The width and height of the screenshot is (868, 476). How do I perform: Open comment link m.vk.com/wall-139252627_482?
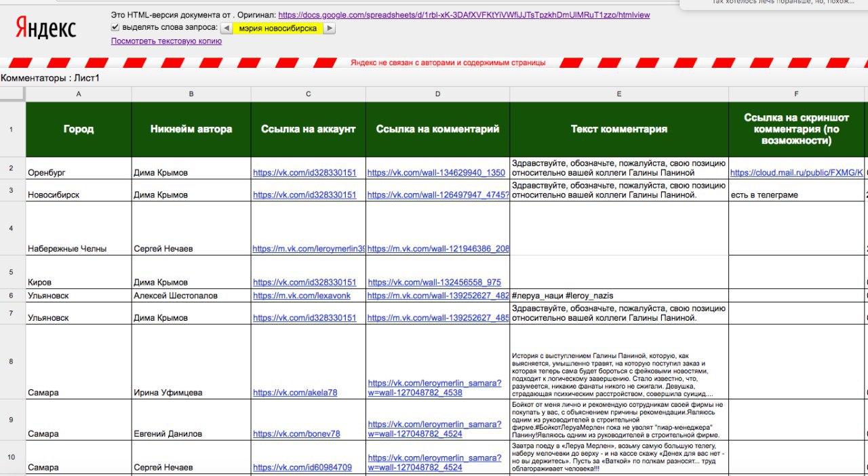tap(438, 296)
